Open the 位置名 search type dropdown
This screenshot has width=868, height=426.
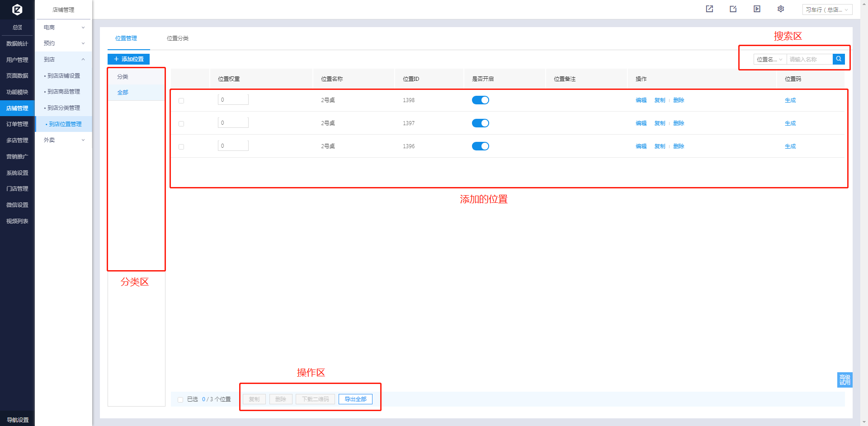click(x=769, y=59)
